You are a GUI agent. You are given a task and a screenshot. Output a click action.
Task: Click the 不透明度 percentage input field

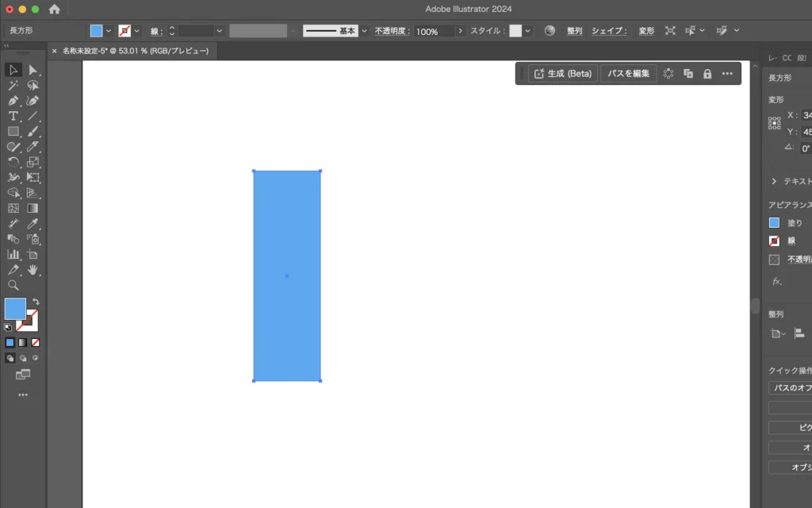pos(433,31)
